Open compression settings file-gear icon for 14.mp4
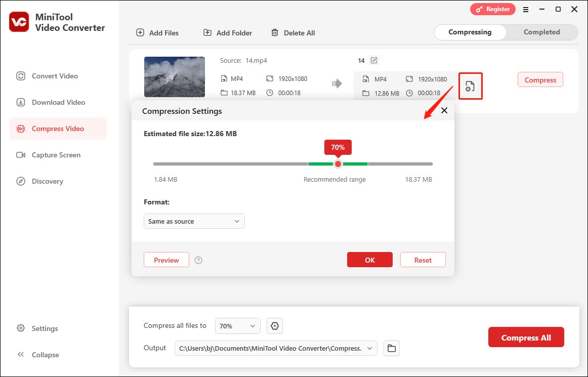 (470, 86)
